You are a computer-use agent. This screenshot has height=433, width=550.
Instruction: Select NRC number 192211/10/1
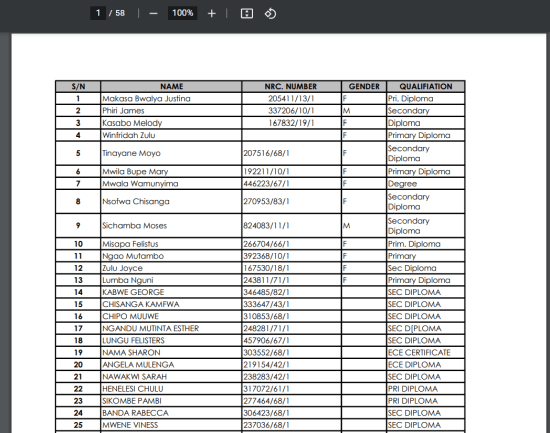266,172
